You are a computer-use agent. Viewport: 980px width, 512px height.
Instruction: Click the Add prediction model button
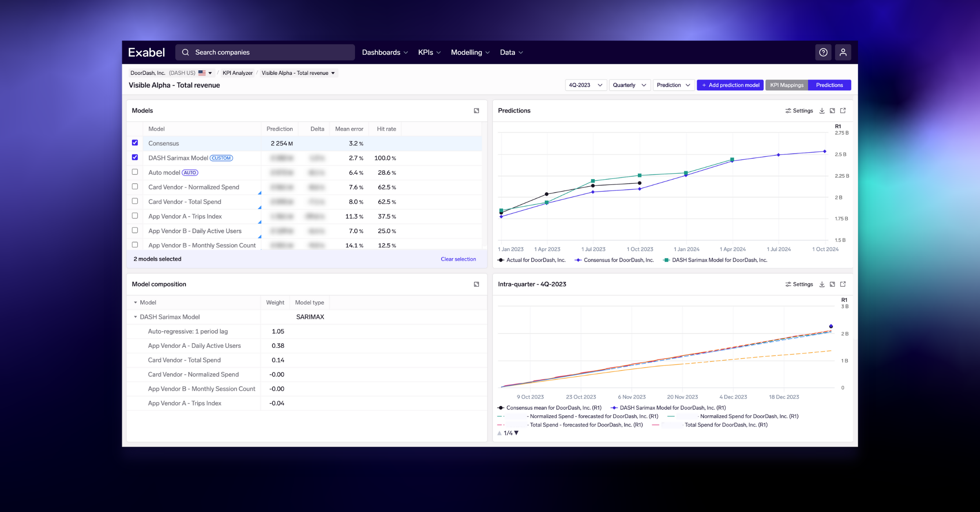tap(730, 85)
